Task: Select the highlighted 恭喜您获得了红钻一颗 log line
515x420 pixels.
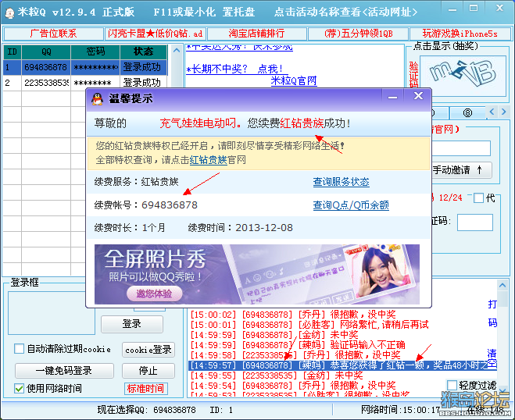Action: point(343,365)
